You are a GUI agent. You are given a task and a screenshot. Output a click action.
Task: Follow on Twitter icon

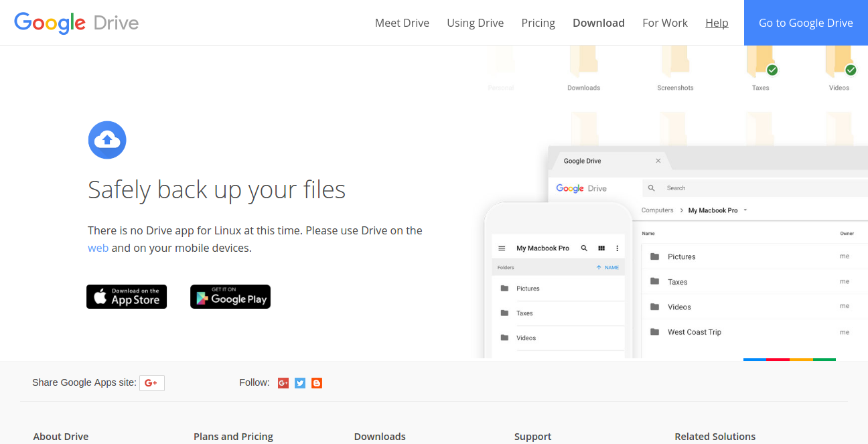300,383
